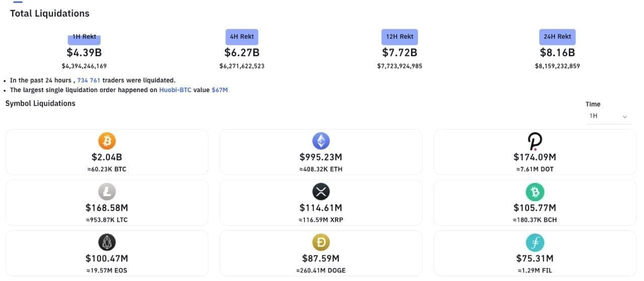Click the ≈953.87K LTC quantity text
The width and height of the screenshot is (644, 281).
107,220
